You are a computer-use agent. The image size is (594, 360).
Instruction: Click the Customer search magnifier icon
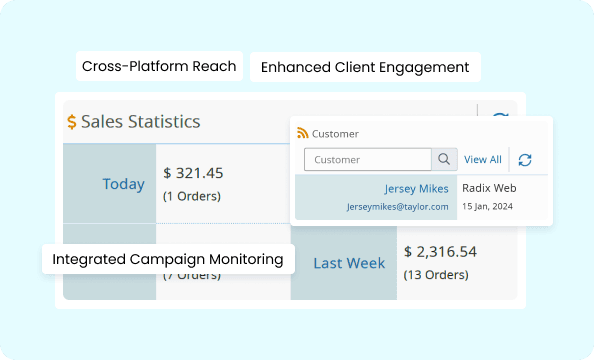pos(444,160)
